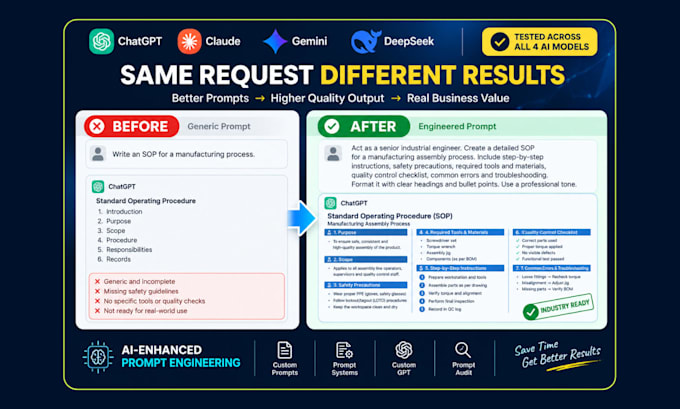Click the green check on Industry Ready stamp

click(x=530, y=312)
